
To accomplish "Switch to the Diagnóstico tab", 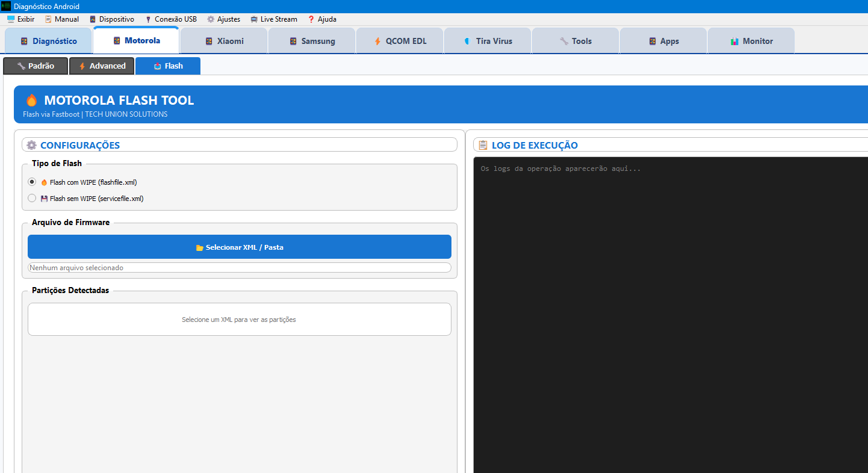I will 49,41.
